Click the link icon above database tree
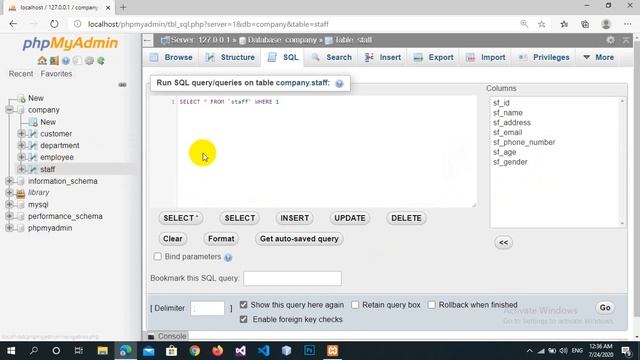Viewport: 640px width, 360px height. pyautogui.click(x=122, y=85)
